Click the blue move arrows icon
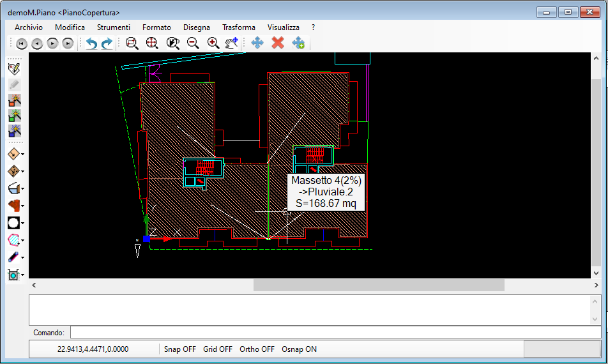 click(x=257, y=43)
